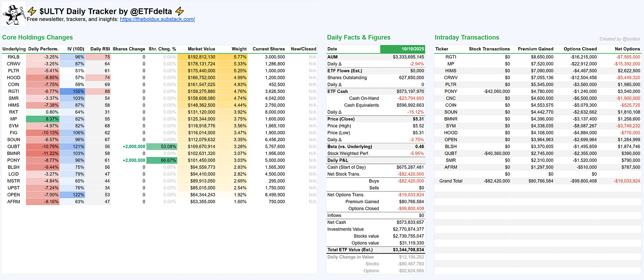Select the Current Shares column header
This screenshot has width=644, height=280.
269,49
